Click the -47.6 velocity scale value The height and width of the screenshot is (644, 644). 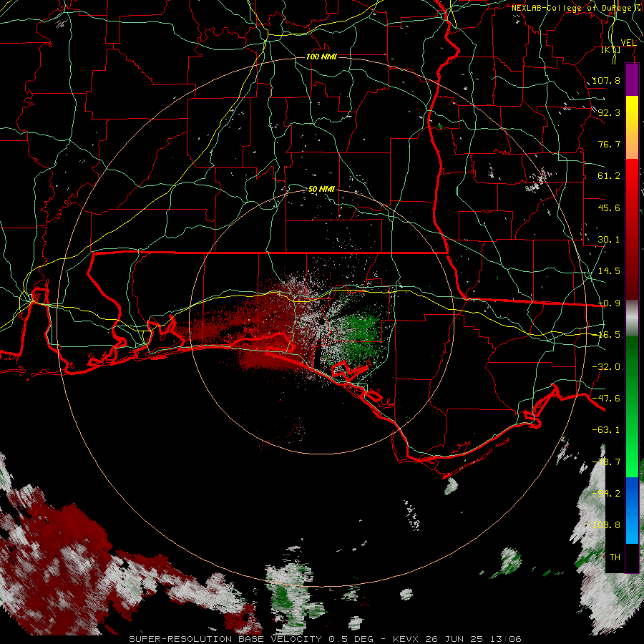tap(606, 399)
